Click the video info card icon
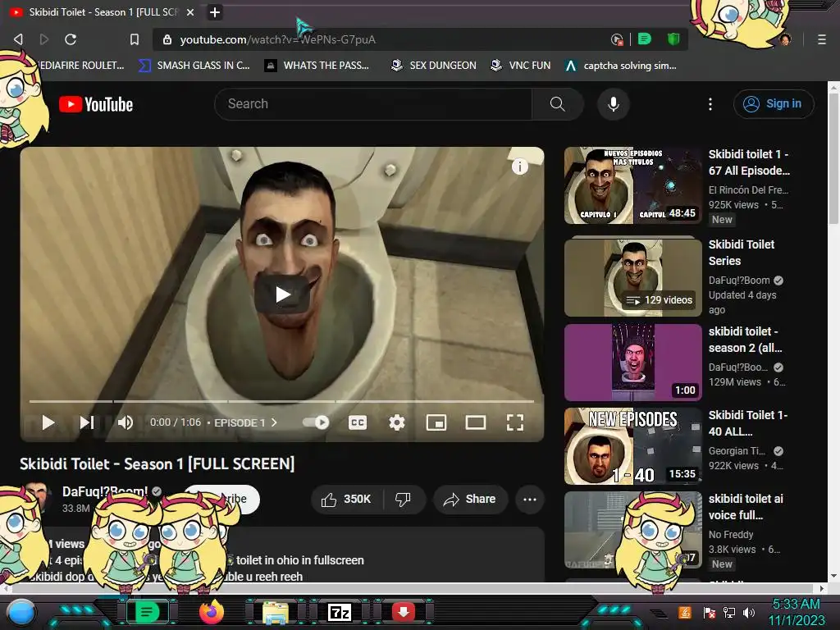 [x=519, y=167]
